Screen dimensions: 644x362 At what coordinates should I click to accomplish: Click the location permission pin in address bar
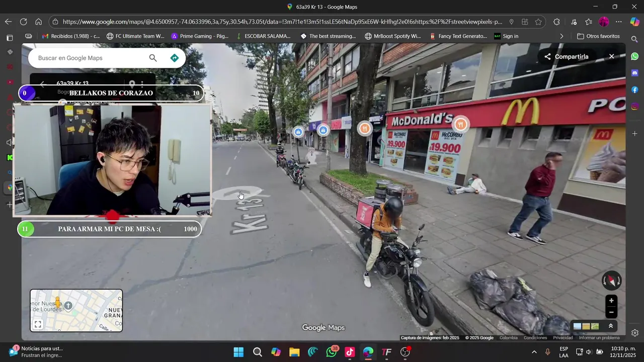point(511,22)
